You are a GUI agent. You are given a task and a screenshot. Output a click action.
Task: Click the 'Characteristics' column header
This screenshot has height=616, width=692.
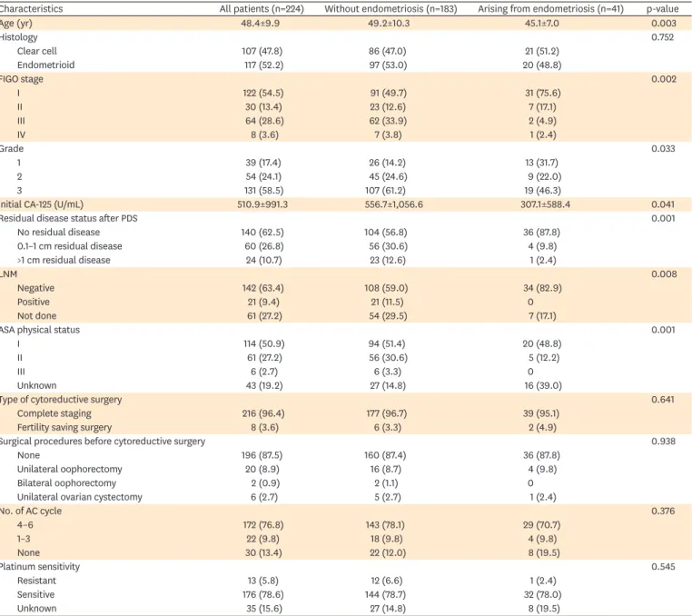coord(31,9)
